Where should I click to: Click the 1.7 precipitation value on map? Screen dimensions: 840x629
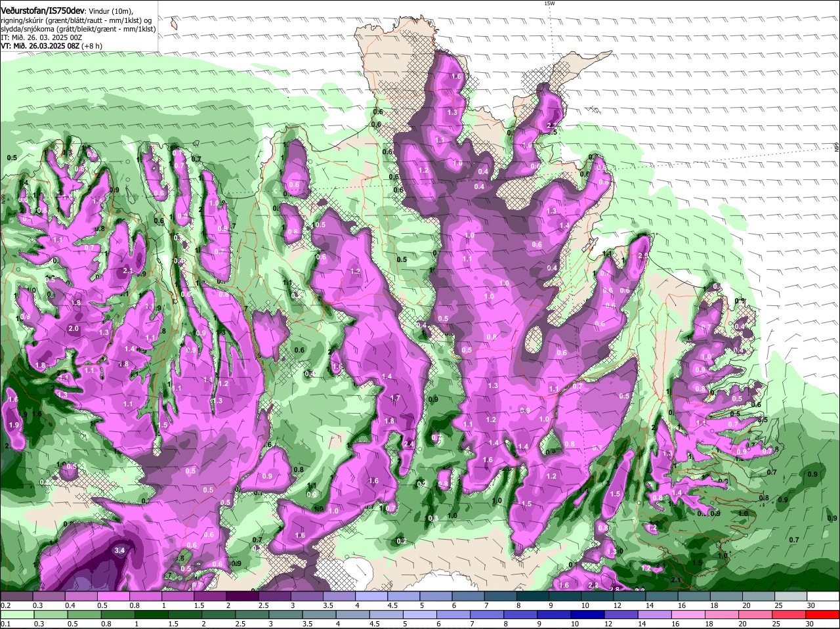pyautogui.click(x=395, y=398)
